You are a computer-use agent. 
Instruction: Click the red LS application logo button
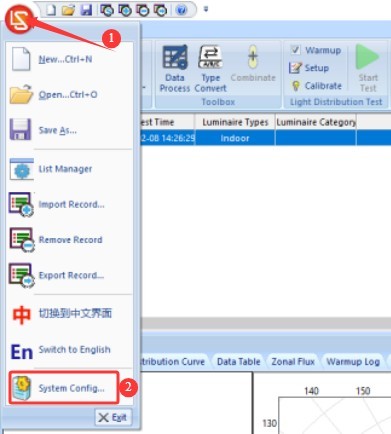pos(19,19)
